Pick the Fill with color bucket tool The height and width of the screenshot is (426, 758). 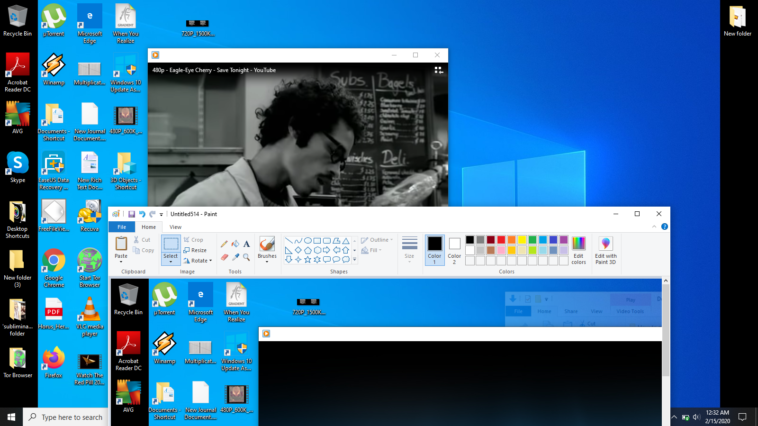point(235,244)
